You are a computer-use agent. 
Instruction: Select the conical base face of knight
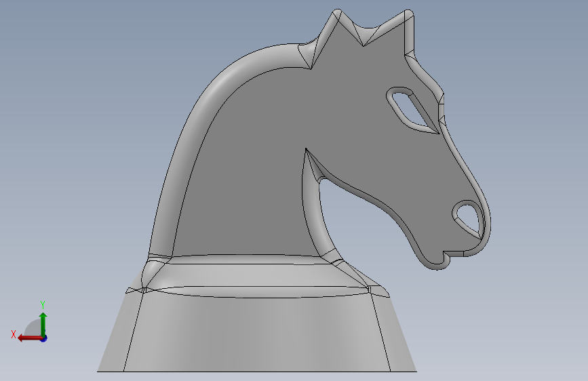[257, 334]
